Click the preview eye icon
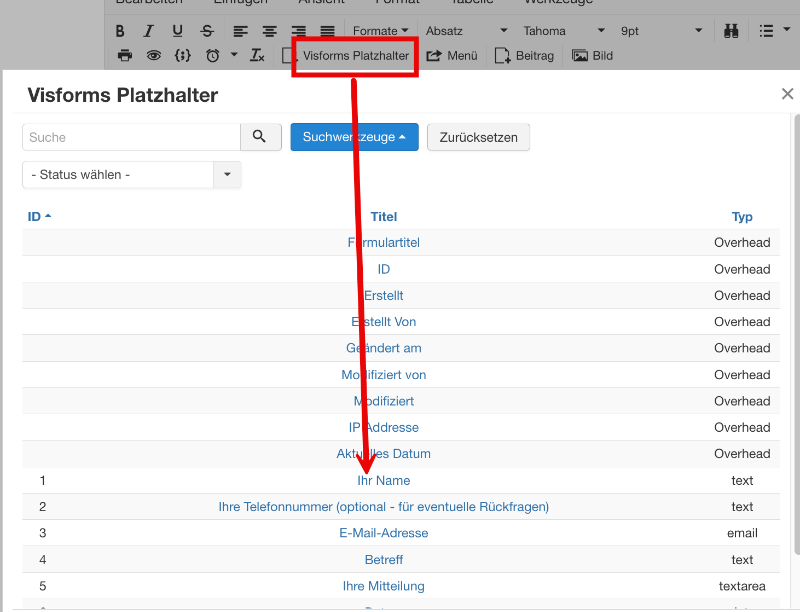This screenshot has height=612, width=800. pos(153,56)
